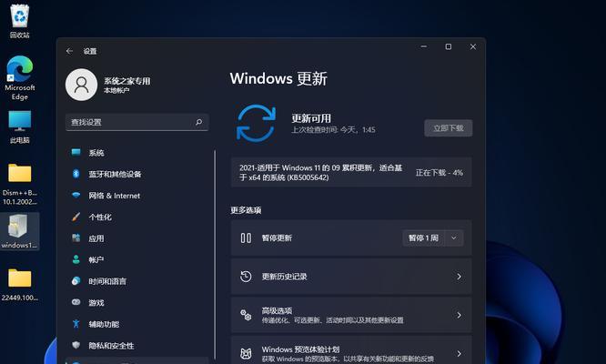The width and height of the screenshot is (606, 364).
Task: Click the Apps icon in the sidebar
Action: pos(76,238)
